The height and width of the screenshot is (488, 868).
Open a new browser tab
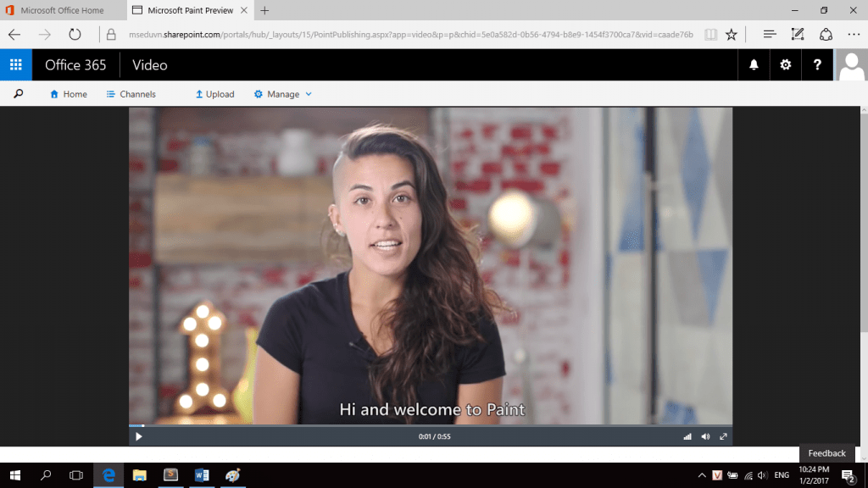[264, 10]
